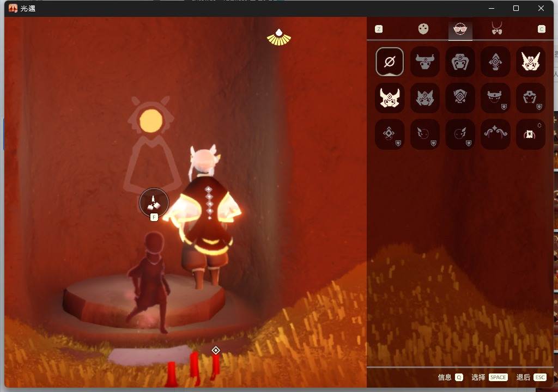Choose the gray rounded helmet mask in top row

[460, 62]
